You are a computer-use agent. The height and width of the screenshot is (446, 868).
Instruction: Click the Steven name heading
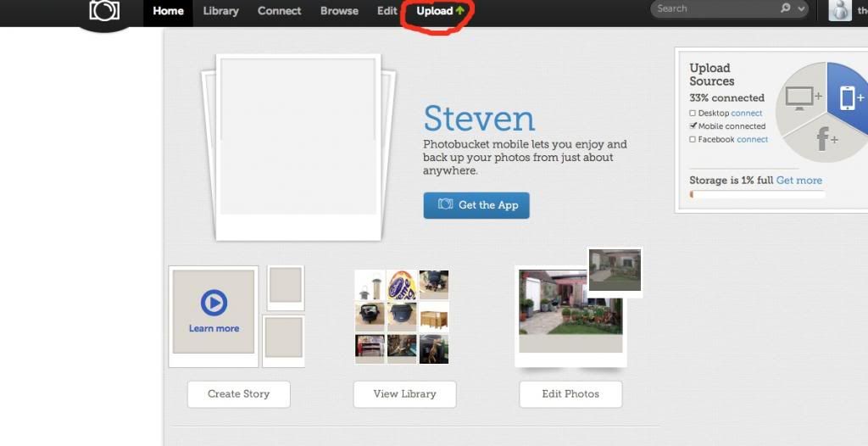(x=479, y=118)
